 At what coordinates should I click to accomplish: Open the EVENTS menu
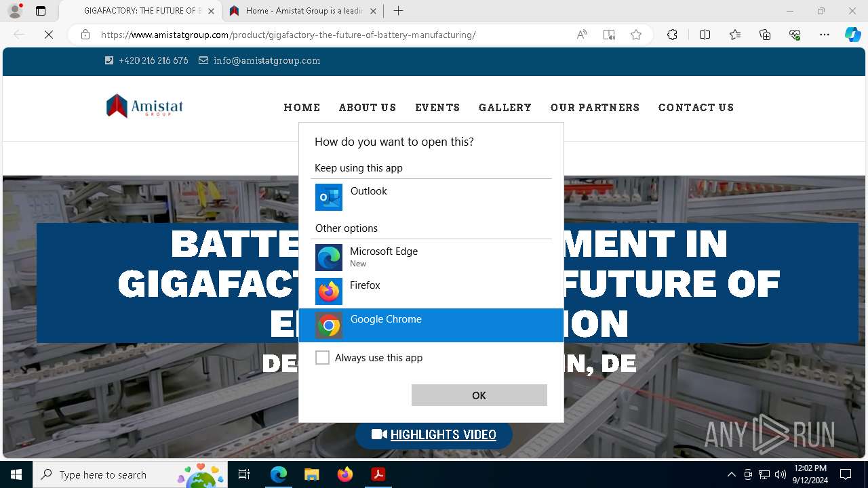coord(437,108)
